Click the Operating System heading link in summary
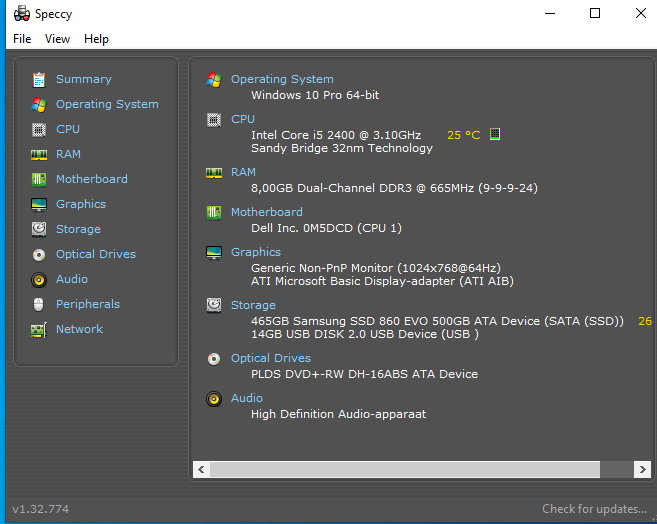 click(x=282, y=79)
